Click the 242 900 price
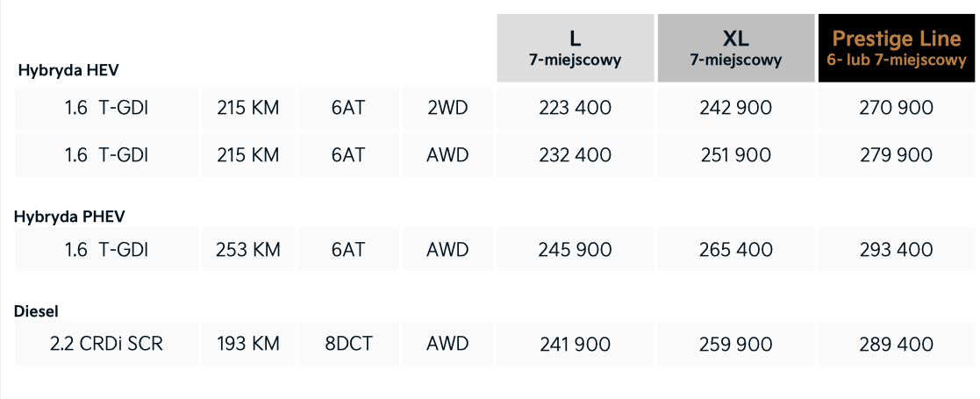 click(735, 108)
